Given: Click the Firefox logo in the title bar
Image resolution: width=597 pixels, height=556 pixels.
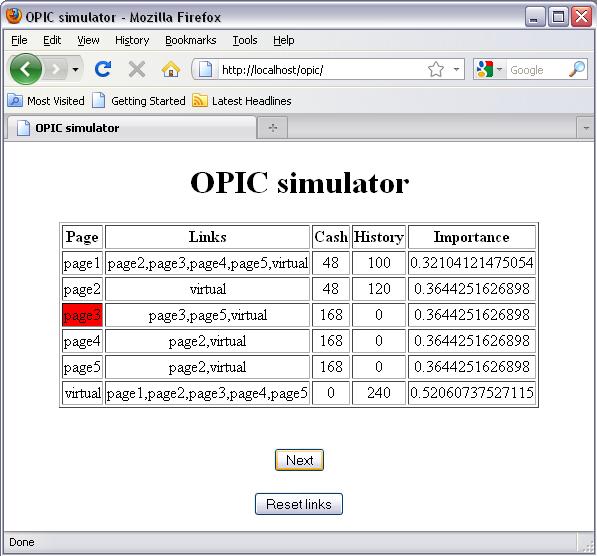Looking at the screenshot, I should pos(14,16).
